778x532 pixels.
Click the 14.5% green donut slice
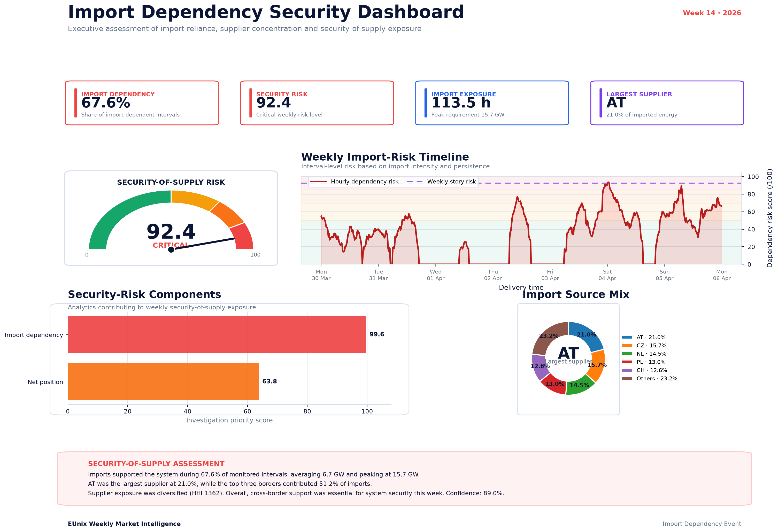(x=580, y=386)
